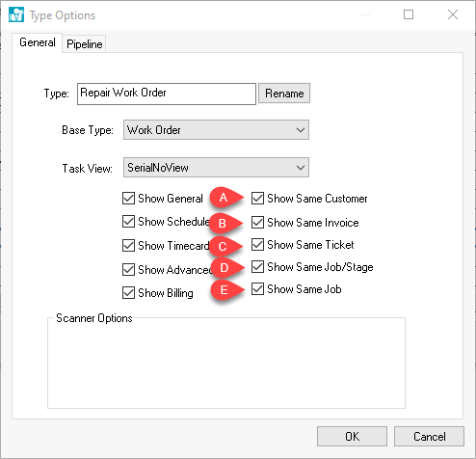Uncheck Show Billing checkbox

(128, 293)
